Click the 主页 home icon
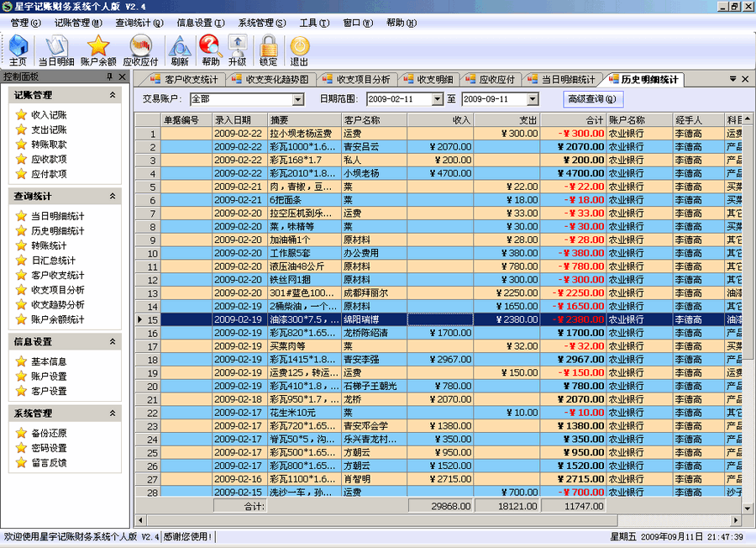Image resolution: width=756 pixels, height=548 pixels. (x=18, y=50)
